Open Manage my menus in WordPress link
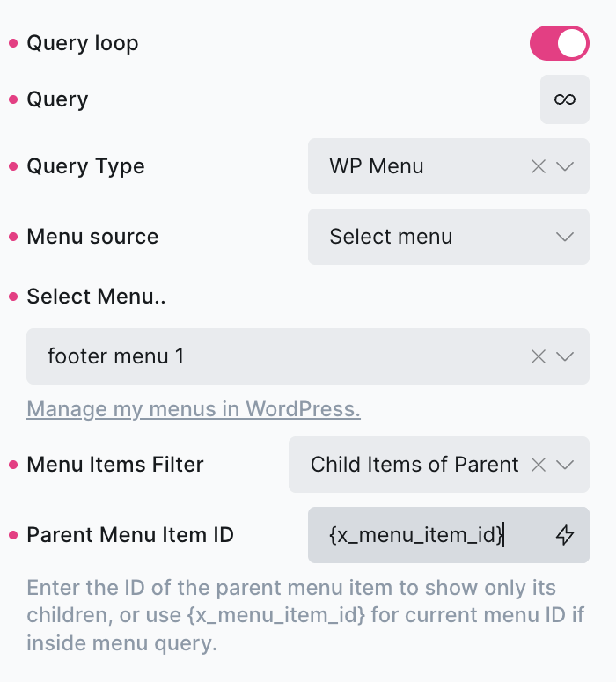Screen dimensions: 616x682 [194, 409]
